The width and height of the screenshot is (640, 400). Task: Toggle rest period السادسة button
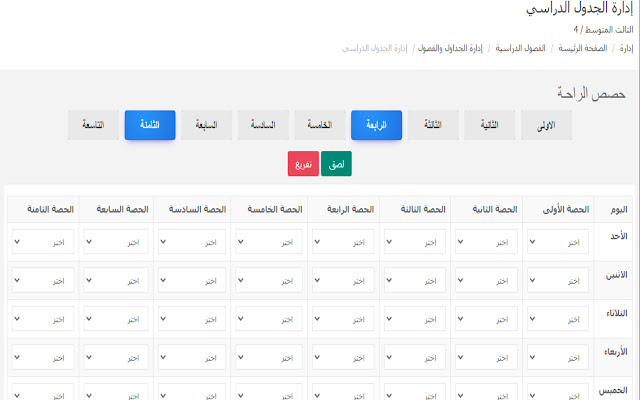tap(263, 125)
